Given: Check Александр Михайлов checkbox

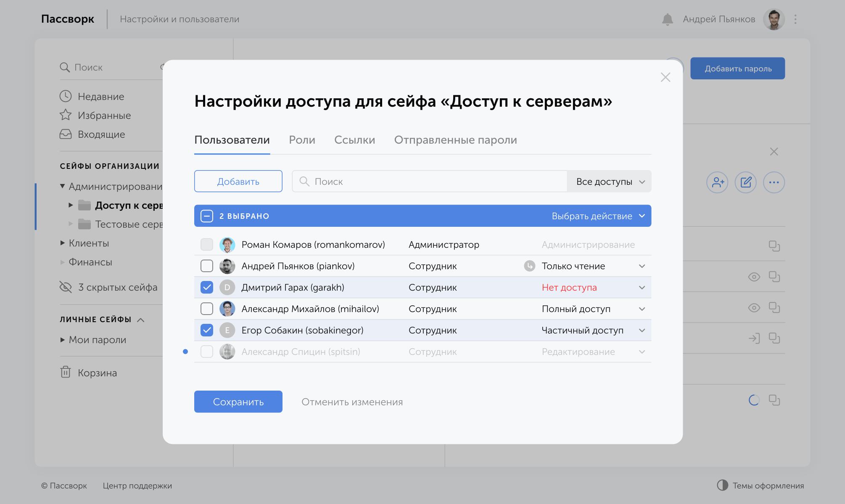Looking at the screenshot, I should [x=207, y=309].
